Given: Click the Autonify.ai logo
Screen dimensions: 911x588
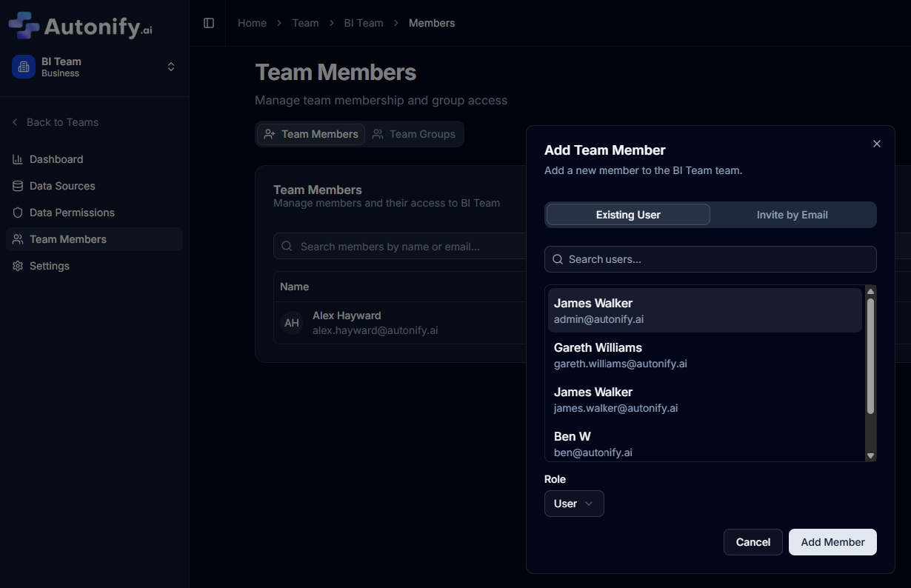Looking at the screenshot, I should click(80, 26).
